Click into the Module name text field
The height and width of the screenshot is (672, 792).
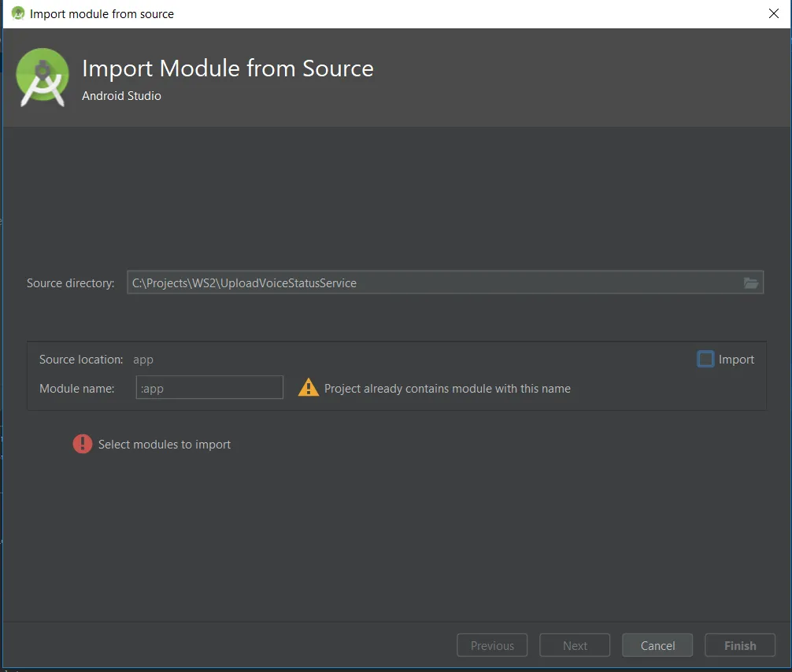click(x=209, y=388)
